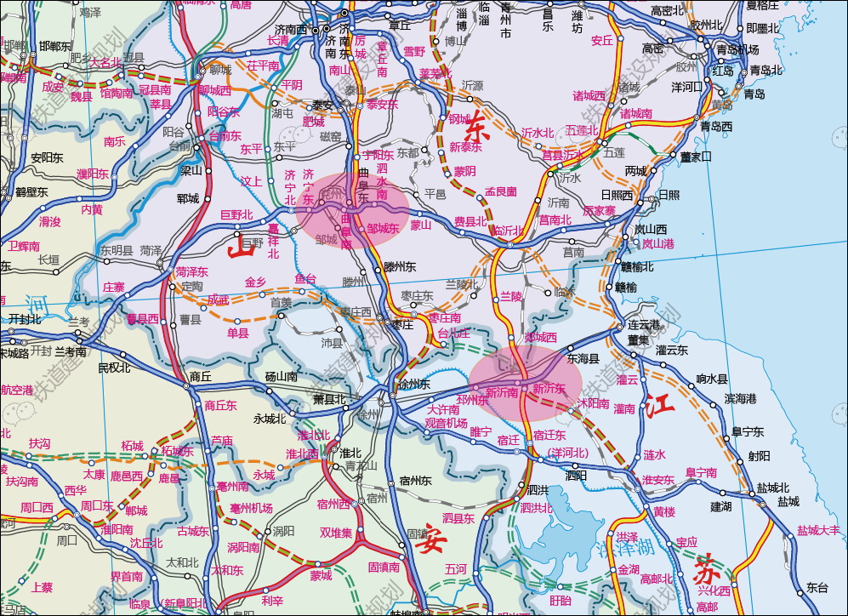Select the 济南西 station label
The width and height of the screenshot is (848, 616).
tap(290, 29)
